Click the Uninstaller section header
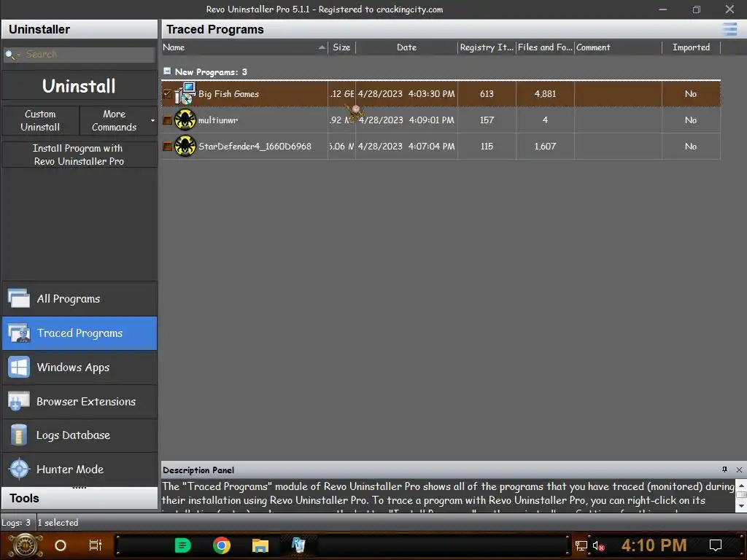 click(79, 29)
